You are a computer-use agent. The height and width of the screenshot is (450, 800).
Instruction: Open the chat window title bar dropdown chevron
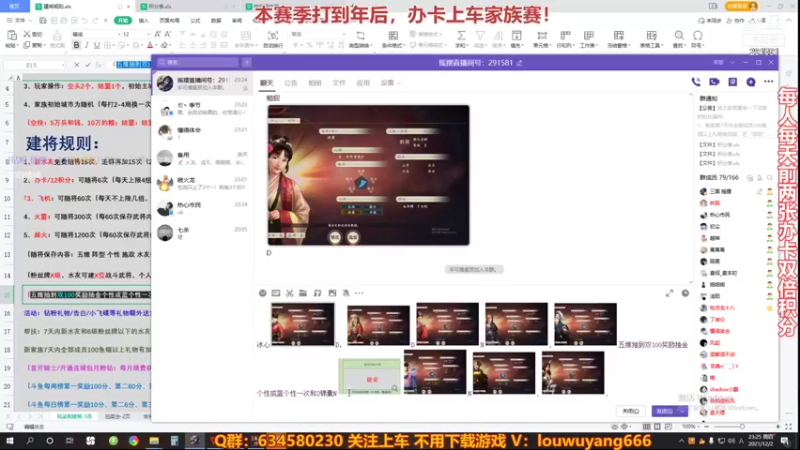(x=732, y=62)
